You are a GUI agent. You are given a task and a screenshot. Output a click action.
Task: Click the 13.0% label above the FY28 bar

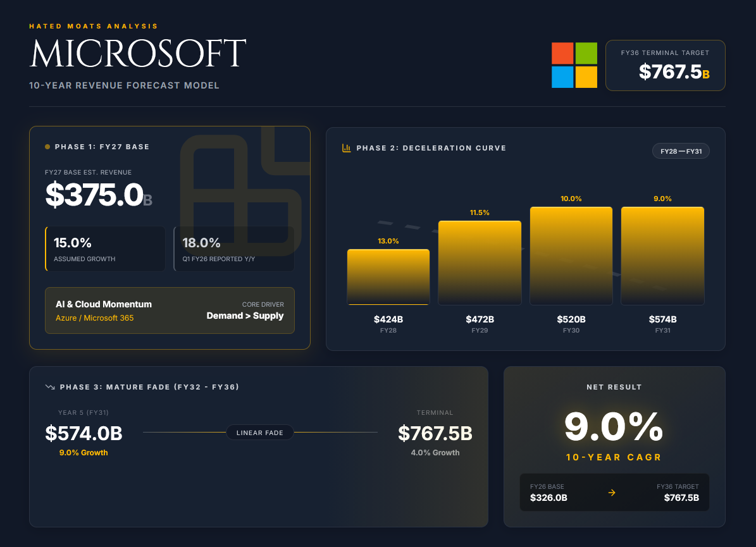(x=388, y=241)
